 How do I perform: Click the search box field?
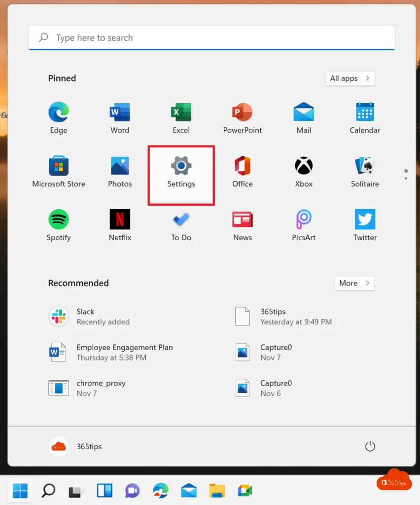(x=212, y=37)
